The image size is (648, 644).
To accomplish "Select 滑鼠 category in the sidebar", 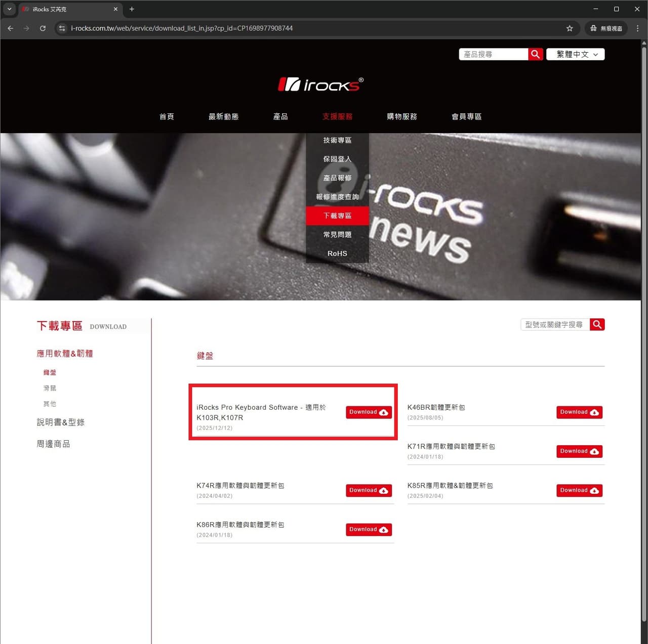I will [x=50, y=388].
